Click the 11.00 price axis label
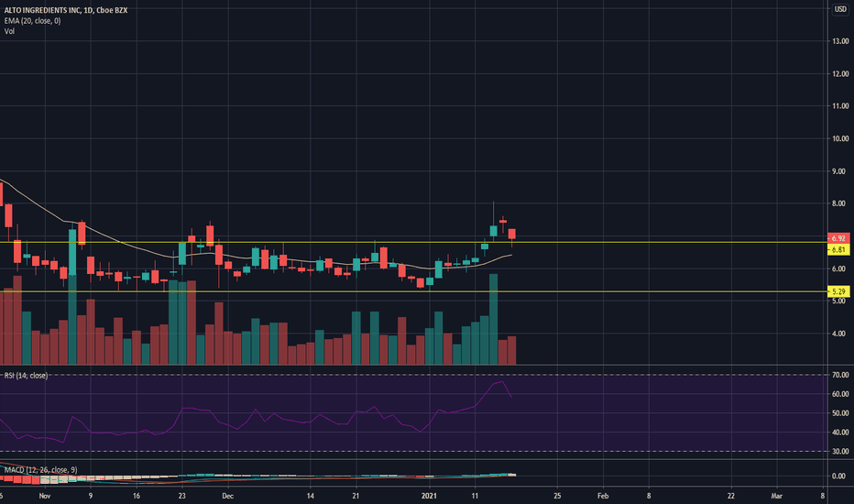This screenshot has height=504, width=854. point(840,105)
